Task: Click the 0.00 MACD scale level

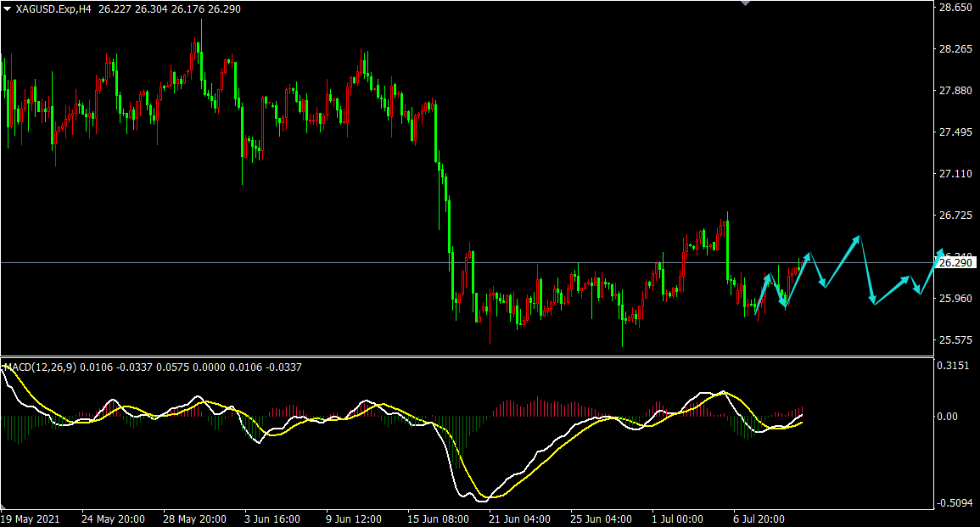Action: [948, 417]
